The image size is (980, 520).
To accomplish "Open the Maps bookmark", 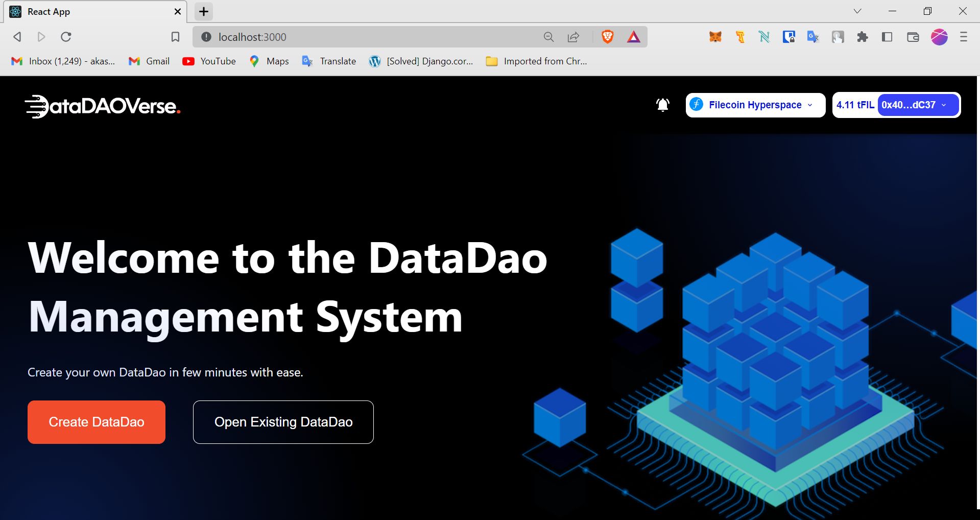I will [x=269, y=61].
